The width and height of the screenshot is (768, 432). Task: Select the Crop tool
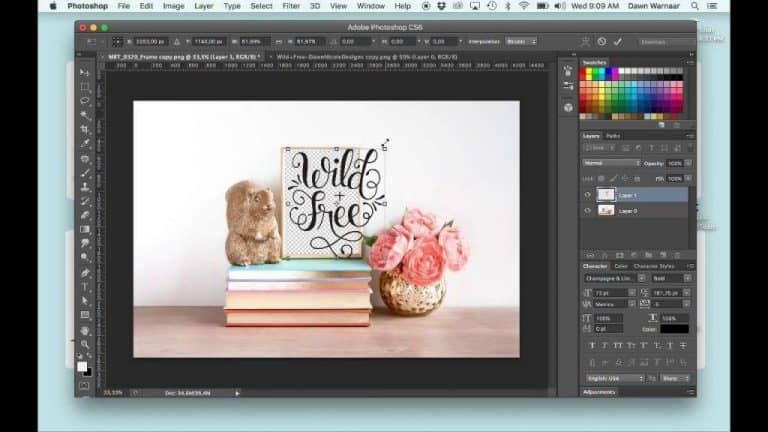pos(85,130)
